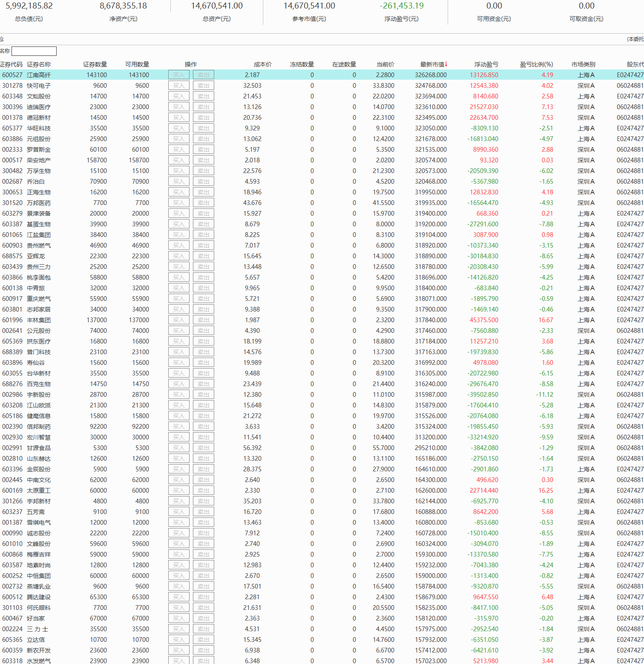Sell 丰林集团 using its 卖出 button

coord(204,320)
